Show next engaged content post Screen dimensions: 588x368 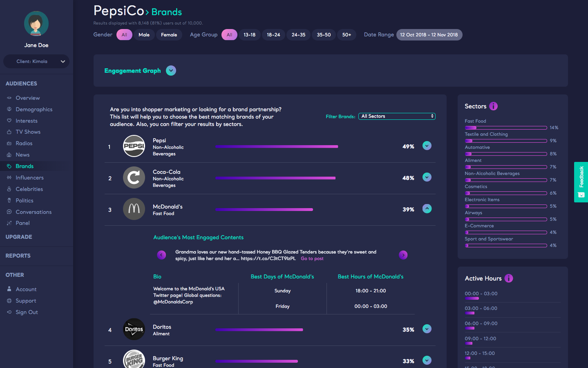[x=403, y=255]
